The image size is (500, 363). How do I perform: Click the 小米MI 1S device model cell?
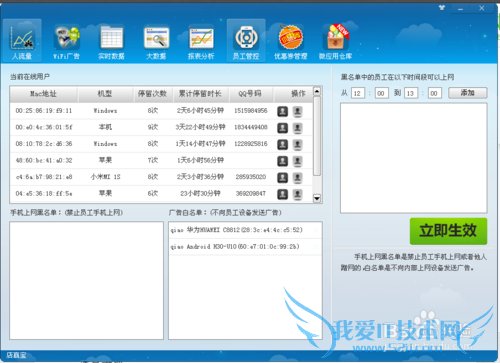pyautogui.click(x=105, y=177)
